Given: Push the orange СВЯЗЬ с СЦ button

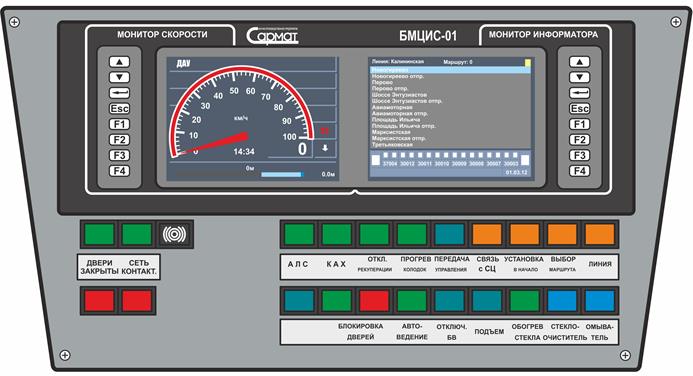Looking at the screenshot, I should point(487,234).
